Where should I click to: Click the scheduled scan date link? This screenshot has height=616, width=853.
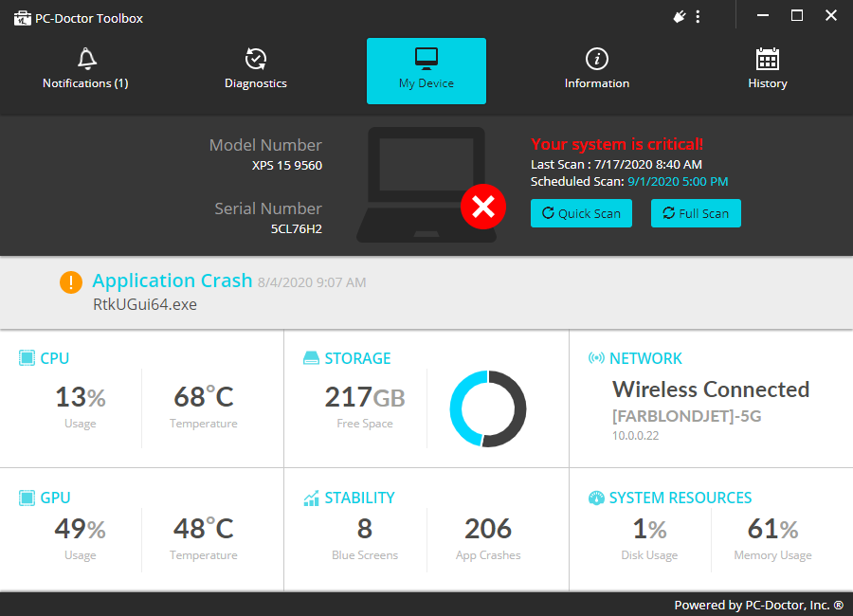click(x=678, y=181)
